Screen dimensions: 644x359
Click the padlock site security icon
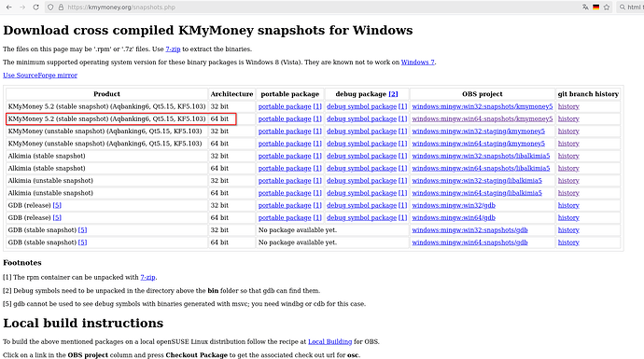pos(62,7)
